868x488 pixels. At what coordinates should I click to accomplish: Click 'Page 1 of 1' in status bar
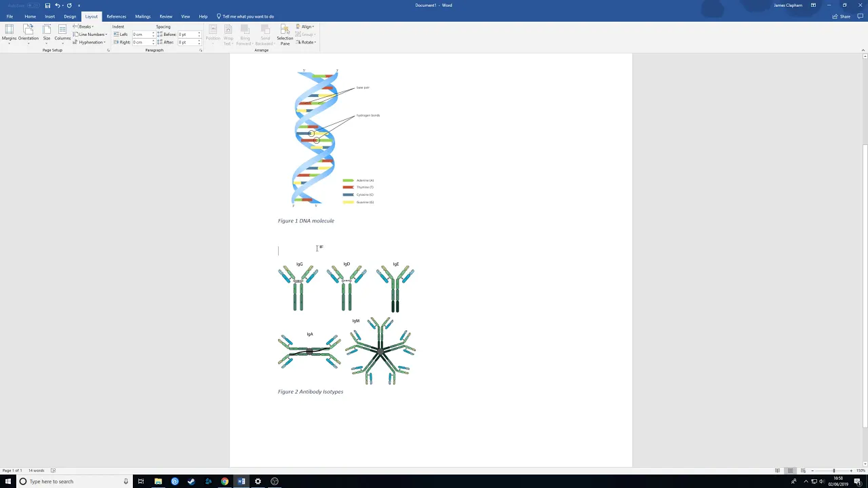[x=12, y=470]
